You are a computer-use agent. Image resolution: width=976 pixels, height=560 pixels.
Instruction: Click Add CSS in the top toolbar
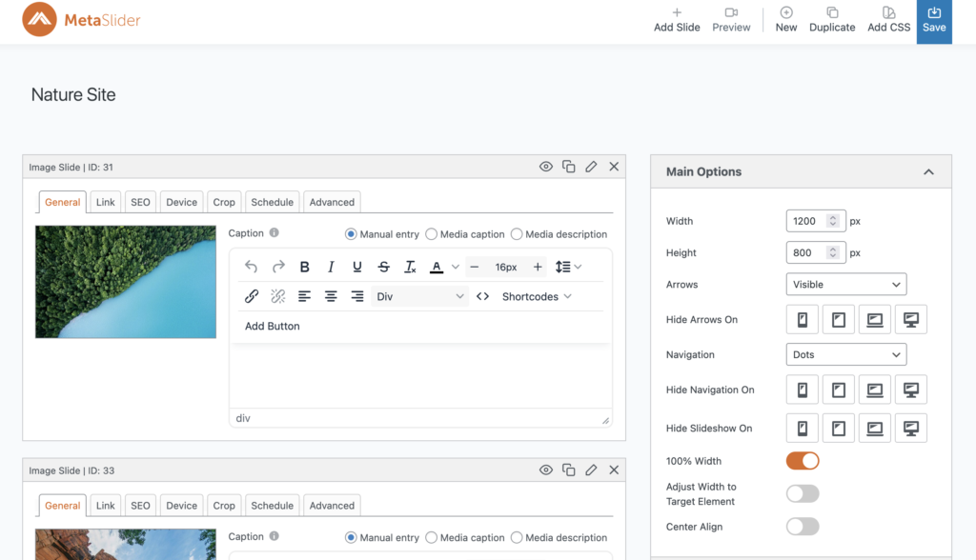coord(888,19)
